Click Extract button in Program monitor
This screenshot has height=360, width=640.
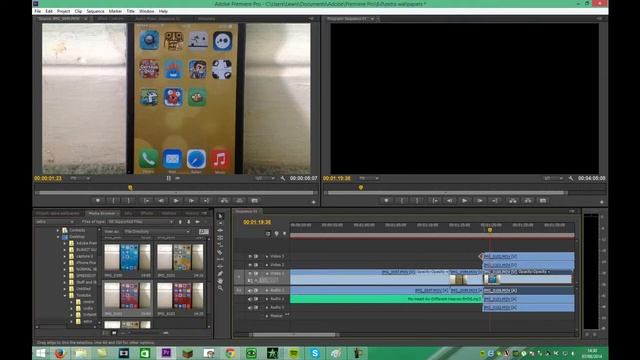pos(528,200)
